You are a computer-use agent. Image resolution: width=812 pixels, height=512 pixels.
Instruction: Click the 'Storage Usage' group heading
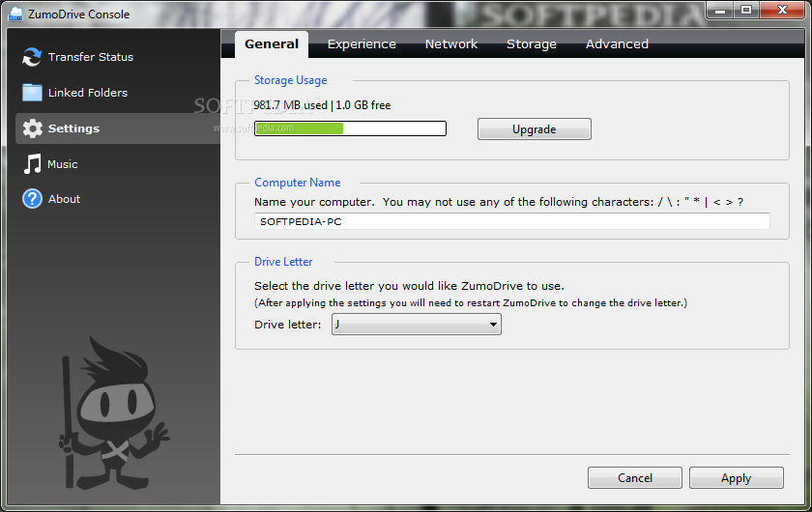[291, 80]
